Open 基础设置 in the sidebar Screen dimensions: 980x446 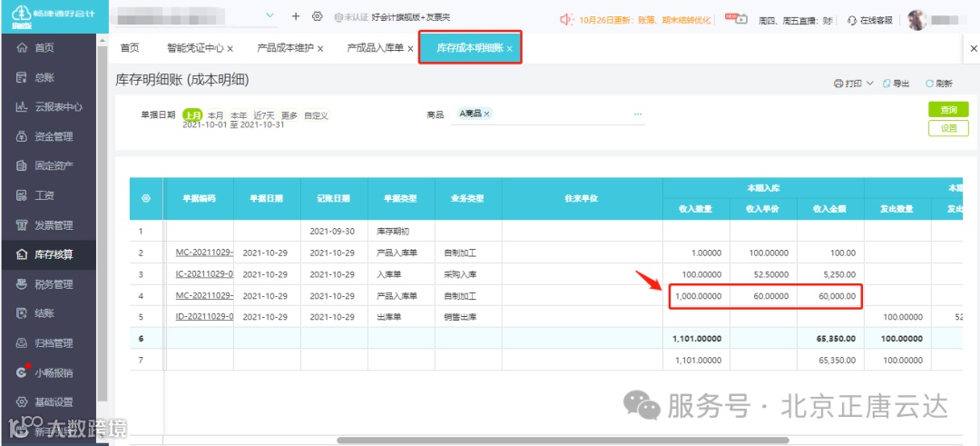pyautogui.click(x=54, y=402)
